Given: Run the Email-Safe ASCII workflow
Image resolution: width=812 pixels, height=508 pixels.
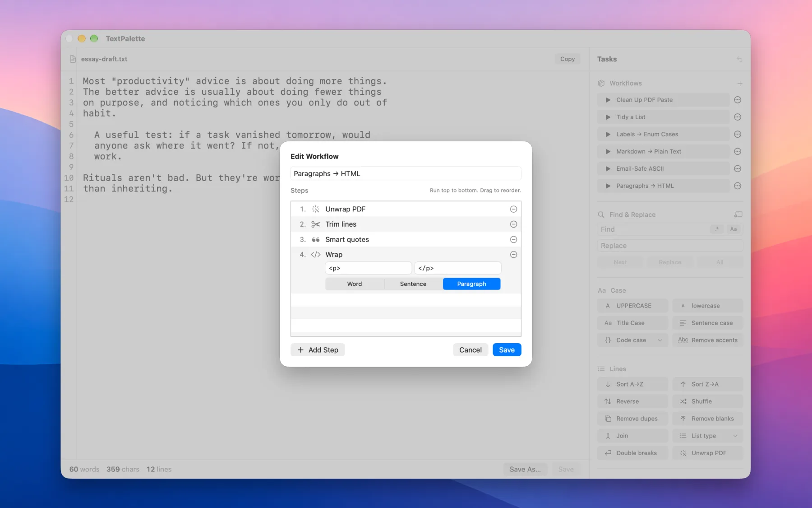Looking at the screenshot, I should coord(663,168).
